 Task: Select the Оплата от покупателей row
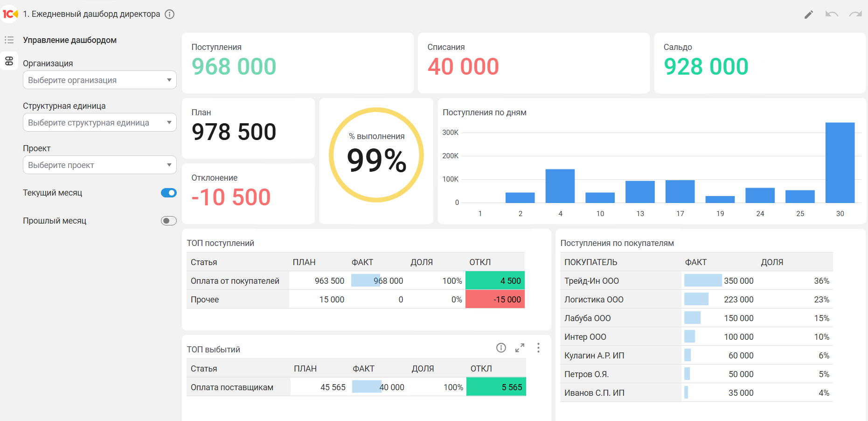[x=235, y=281]
